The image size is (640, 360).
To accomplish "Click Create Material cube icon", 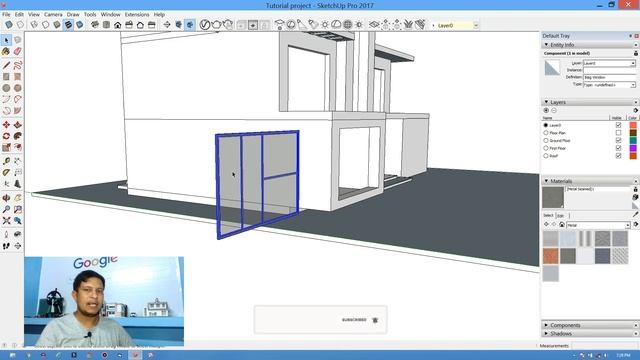I will pyautogui.click(x=636, y=197).
